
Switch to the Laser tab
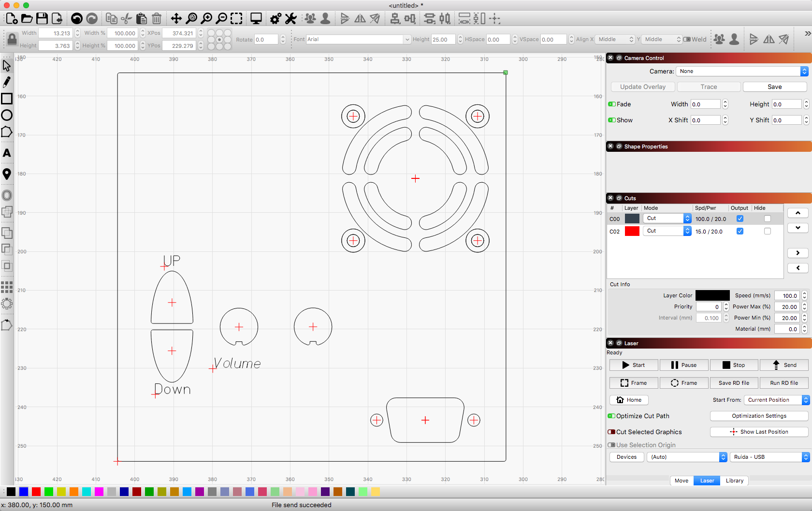point(707,481)
